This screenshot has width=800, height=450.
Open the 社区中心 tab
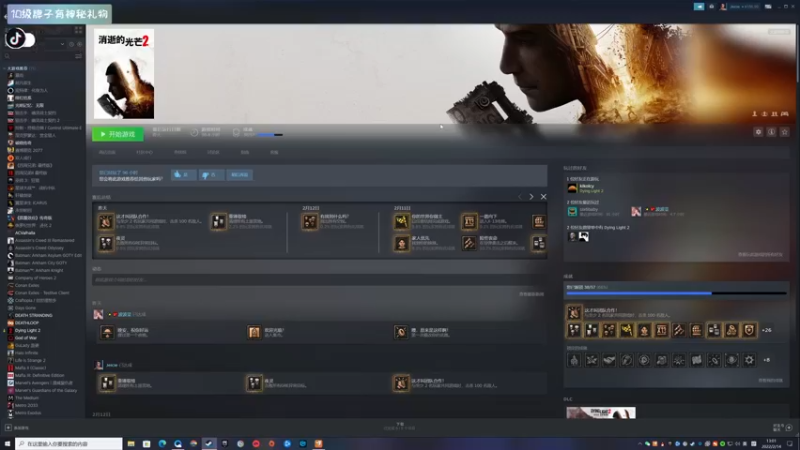click(144, 153)
